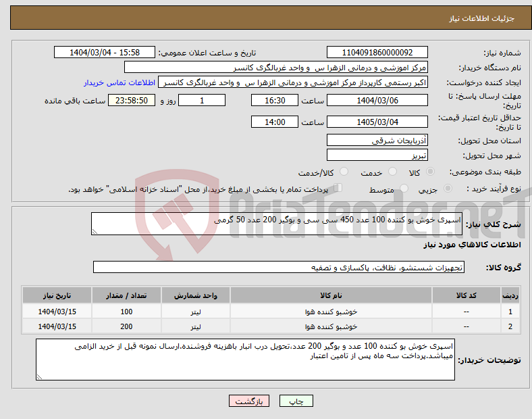Click the request creator اکبر رستمی field
Viewport: 532px width, 419px height.
[293, 82]
